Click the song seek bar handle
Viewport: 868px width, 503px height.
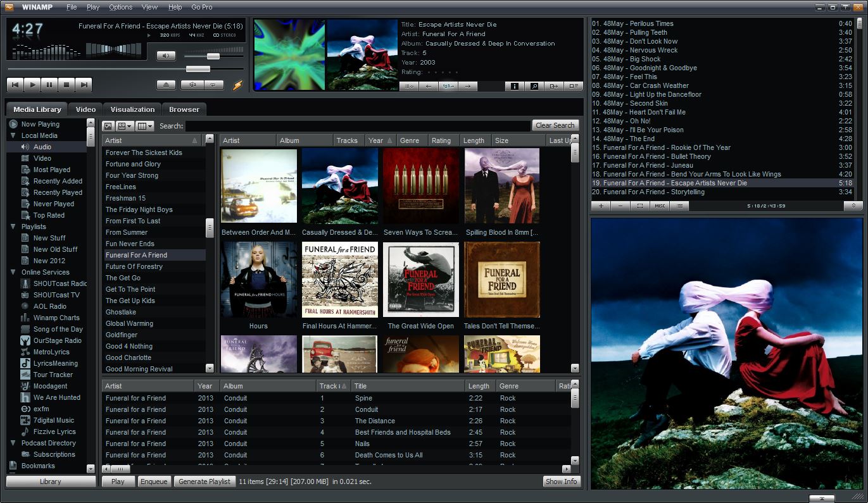coord(198,68)
